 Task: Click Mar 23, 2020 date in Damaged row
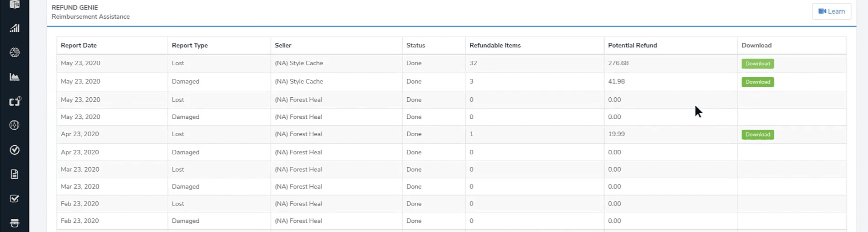click(x=80, y=186)
